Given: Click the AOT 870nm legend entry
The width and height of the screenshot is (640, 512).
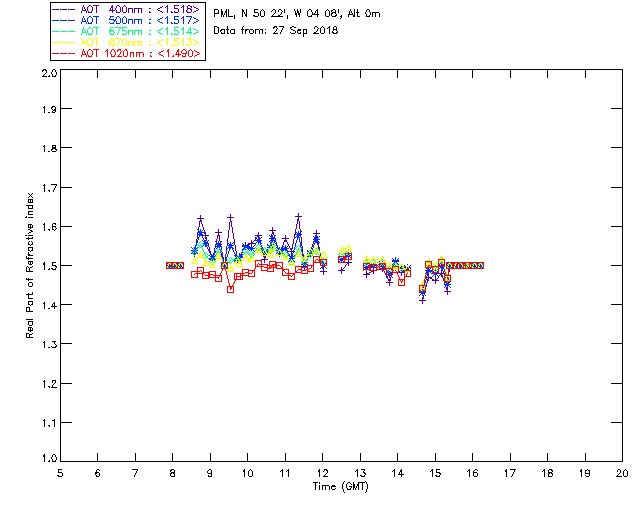Looking at the screenshot, I should click(126, 42).
